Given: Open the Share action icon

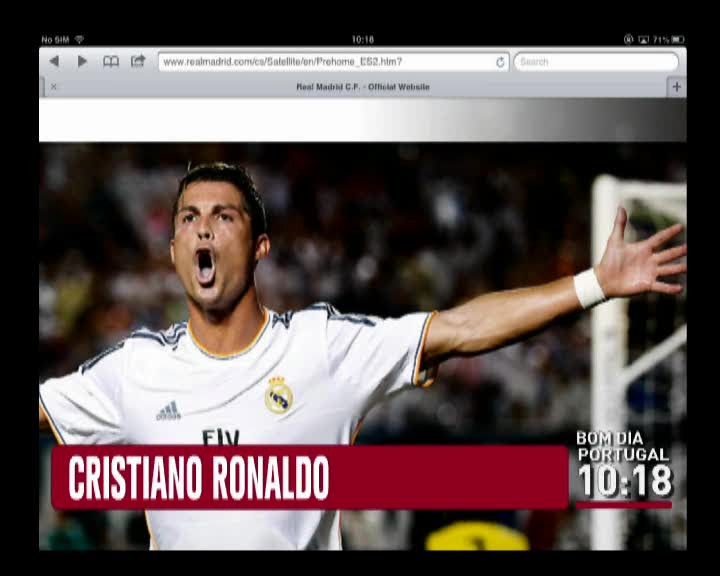Looking at the screenshot, I should [138, 61].
